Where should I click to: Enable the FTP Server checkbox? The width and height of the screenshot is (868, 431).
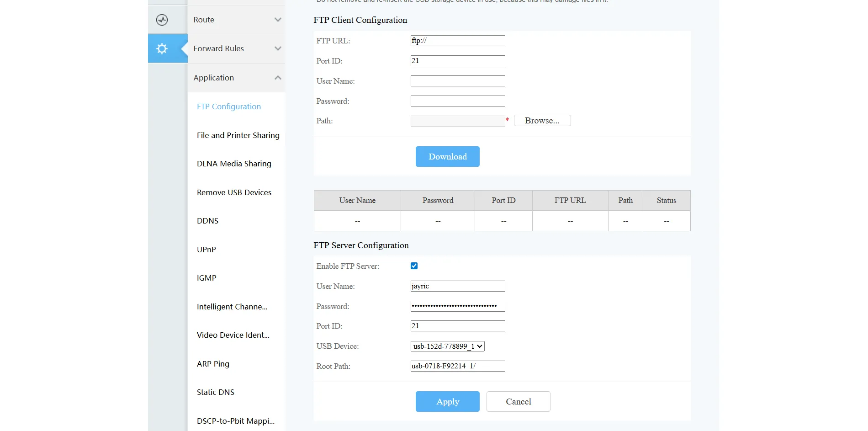[x=413, y=266]
